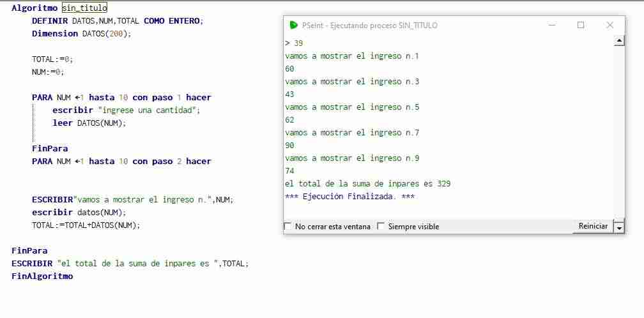Click the sin_titulo algorithm name field
Image resolution: width=644 pixels, height=318 pixels.
point(84,8)
